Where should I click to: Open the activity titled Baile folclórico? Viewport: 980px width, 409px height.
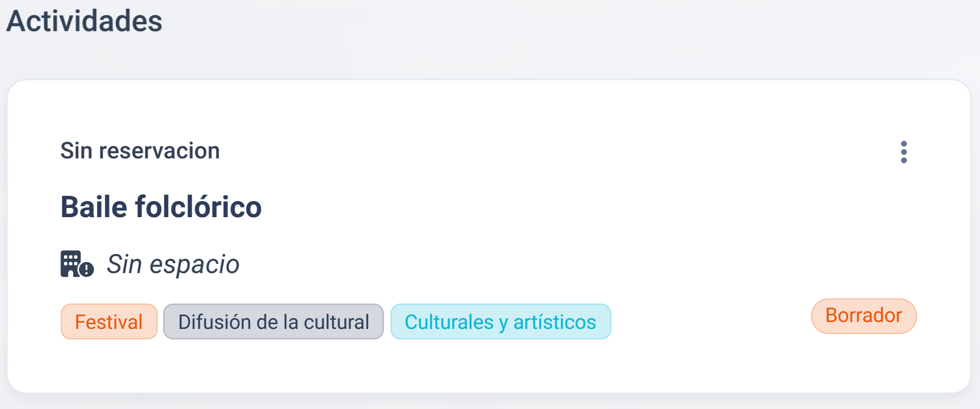coord(161,207)
